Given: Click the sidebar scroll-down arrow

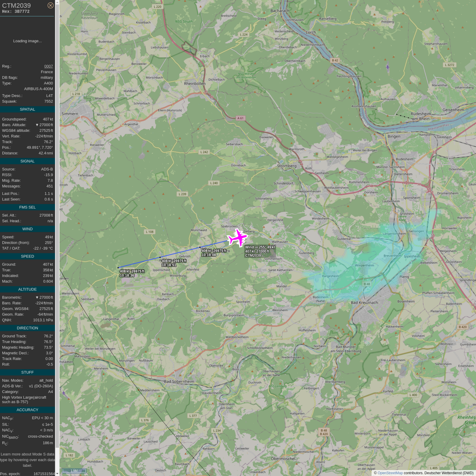Looking at the screenshot, I should 57,473.
